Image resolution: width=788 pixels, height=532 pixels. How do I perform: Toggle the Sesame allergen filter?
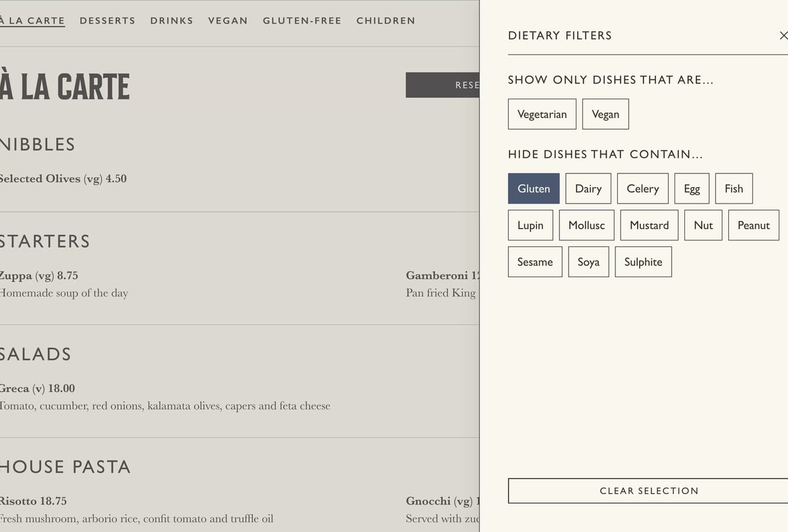(535, 262)
